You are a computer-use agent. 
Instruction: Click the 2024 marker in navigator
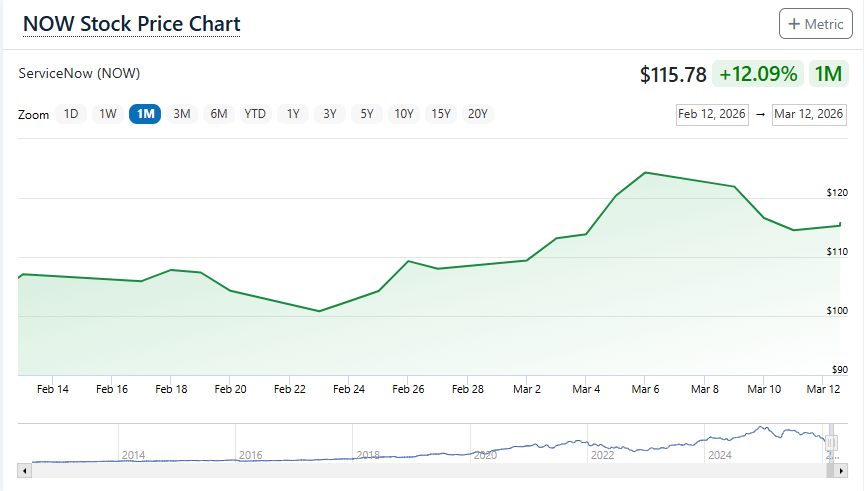[x=720, y=455]
